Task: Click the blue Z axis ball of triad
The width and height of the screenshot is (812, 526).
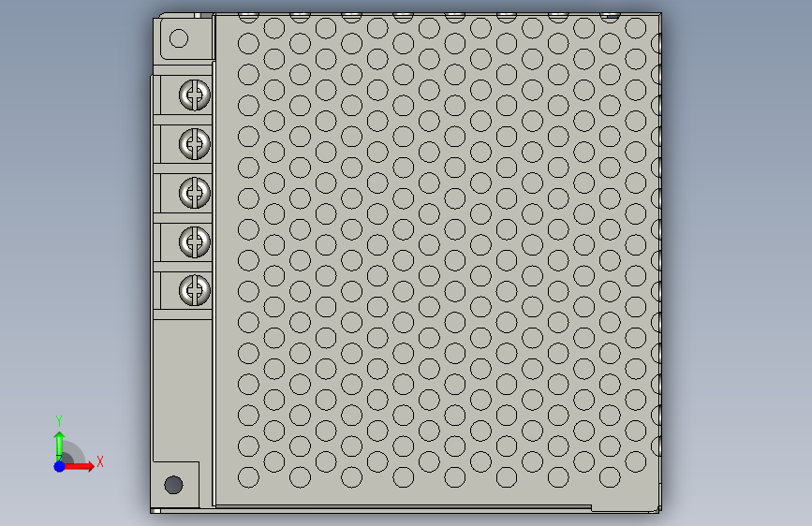Action: tap(59, 466)
